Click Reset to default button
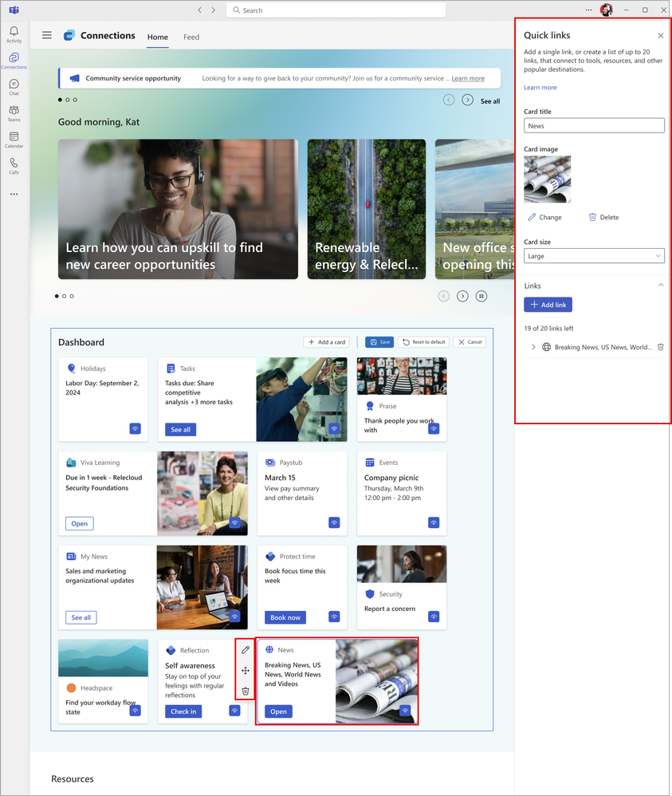 point(424,342)
